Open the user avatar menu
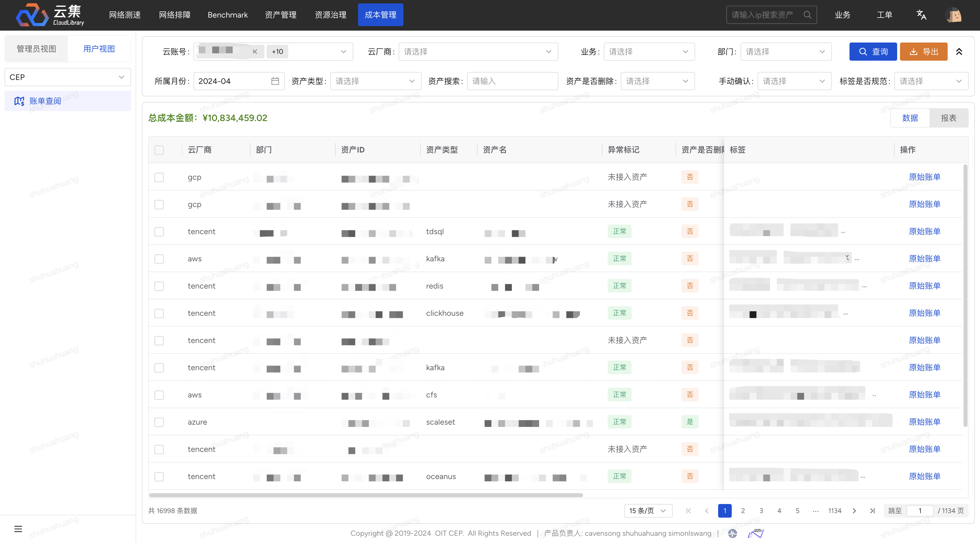Image resolution: width=980 pixels, height=542 pixels. coord(953,15)
